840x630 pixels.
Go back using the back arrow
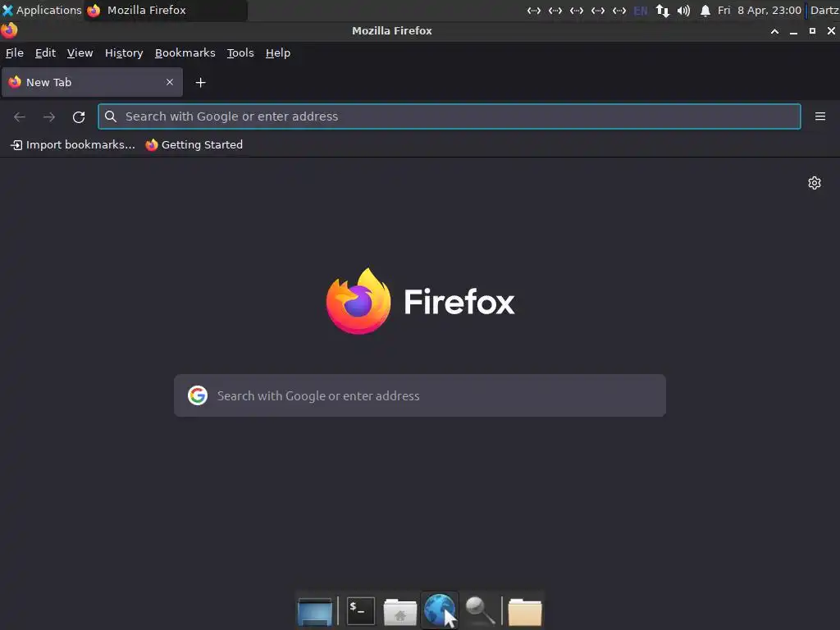20,116
